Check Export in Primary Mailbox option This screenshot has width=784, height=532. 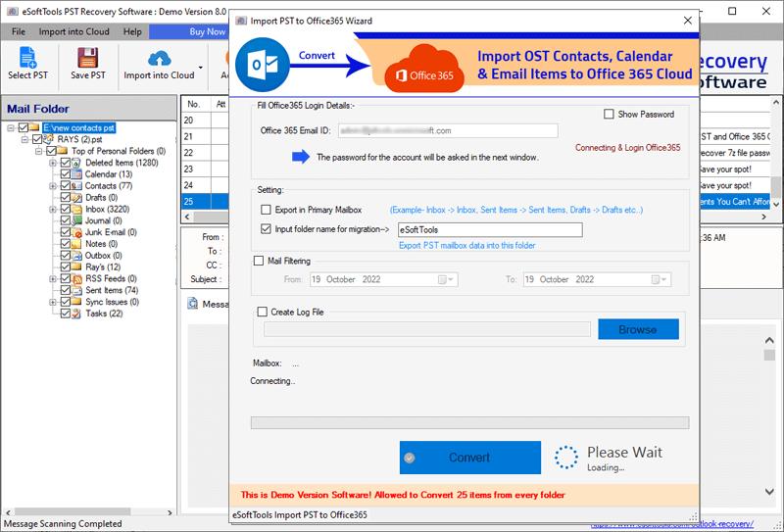266,210
